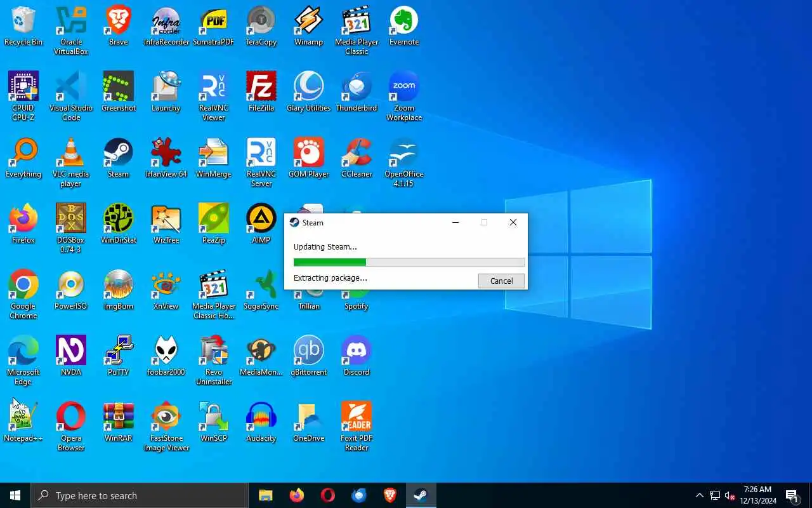The width and height of the screenshot is (812, 508).
Task: Select the GOM Player desktop shortcut
Action: pos(309,158)
